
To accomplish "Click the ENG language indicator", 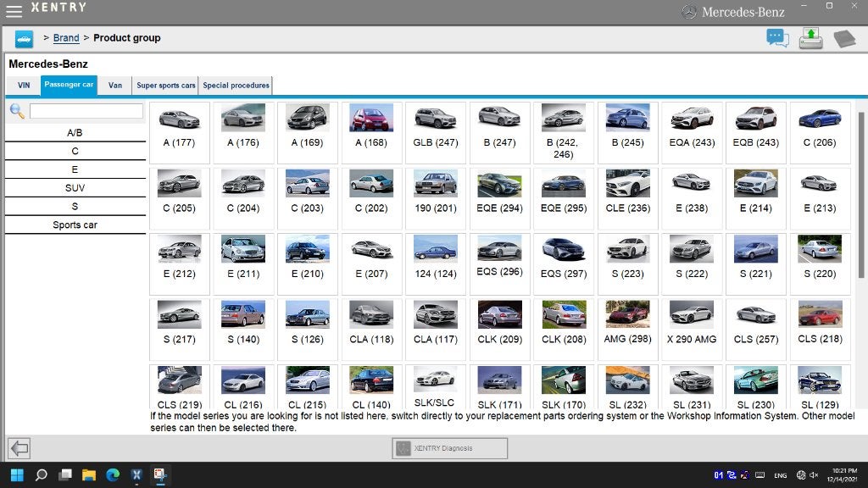I will pos(781,475).
